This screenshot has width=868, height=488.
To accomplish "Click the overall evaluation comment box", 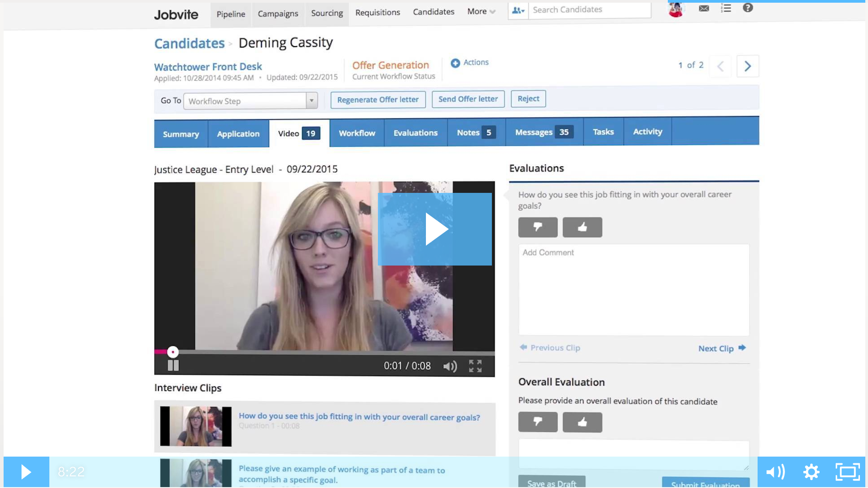I will pos(634,455).
